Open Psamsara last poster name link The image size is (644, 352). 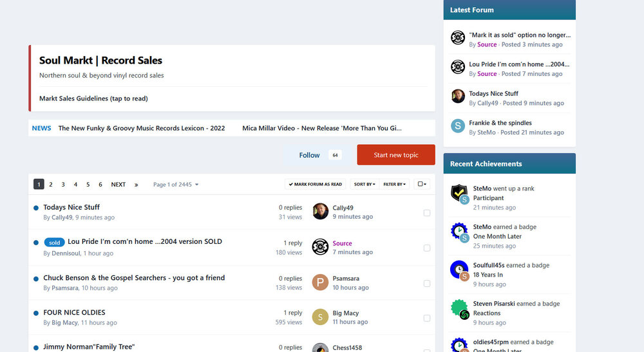tap(346, 278)
